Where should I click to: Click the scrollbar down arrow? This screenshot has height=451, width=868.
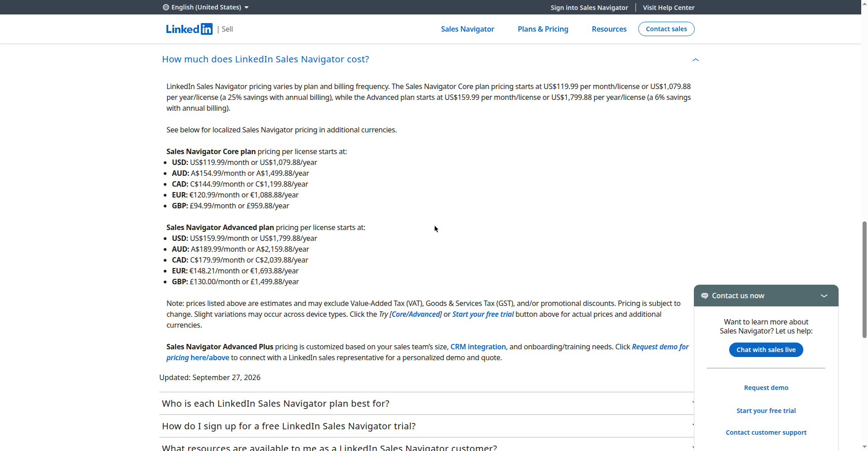864,447
